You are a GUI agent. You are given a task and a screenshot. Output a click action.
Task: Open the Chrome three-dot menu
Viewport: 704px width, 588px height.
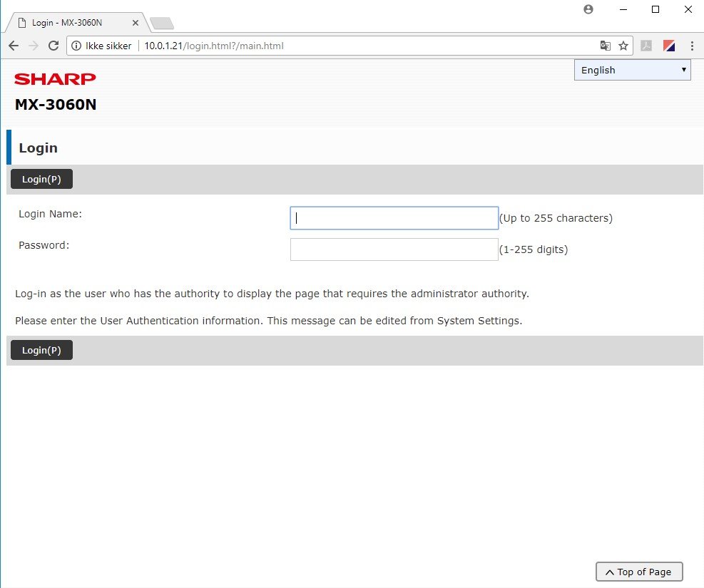(x=692, y=46)
